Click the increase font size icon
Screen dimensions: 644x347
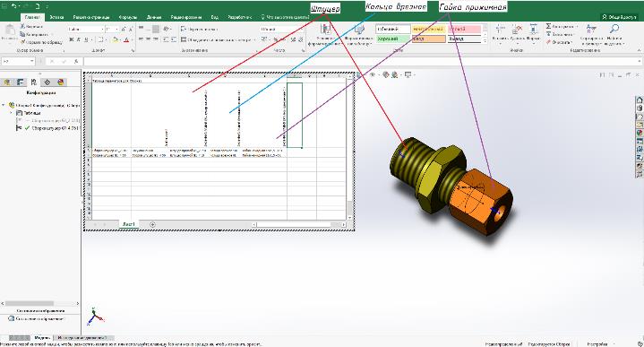click(124, 30)
